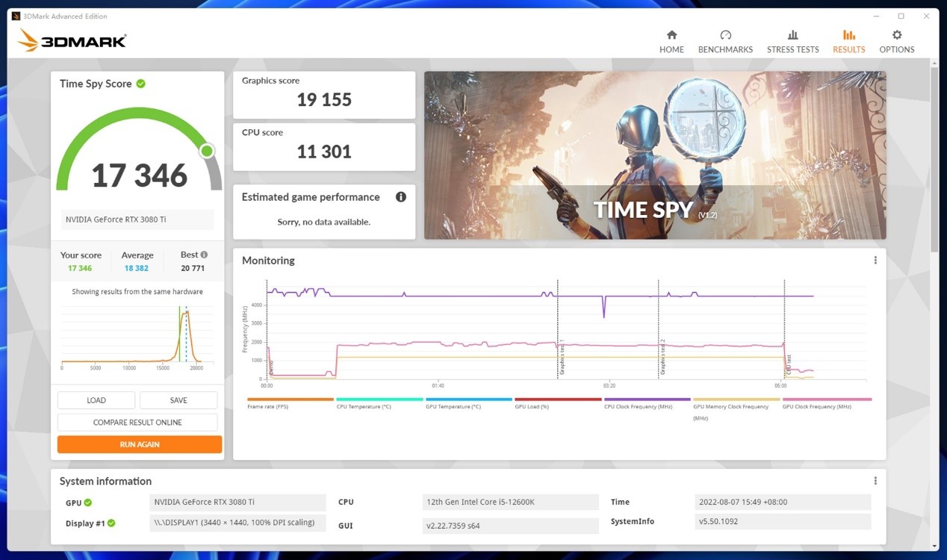Open the BENCHMARKS section

pos(725,42)
